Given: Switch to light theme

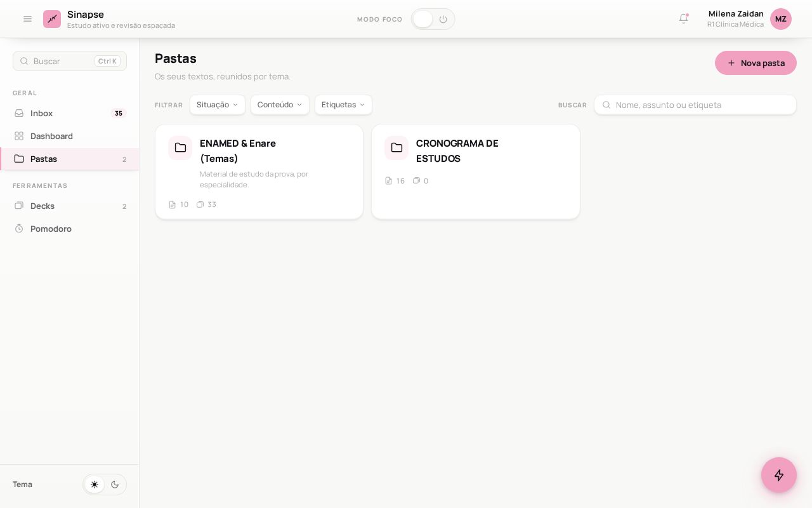Looking at the screenshot, I should [x=95, y=485].
